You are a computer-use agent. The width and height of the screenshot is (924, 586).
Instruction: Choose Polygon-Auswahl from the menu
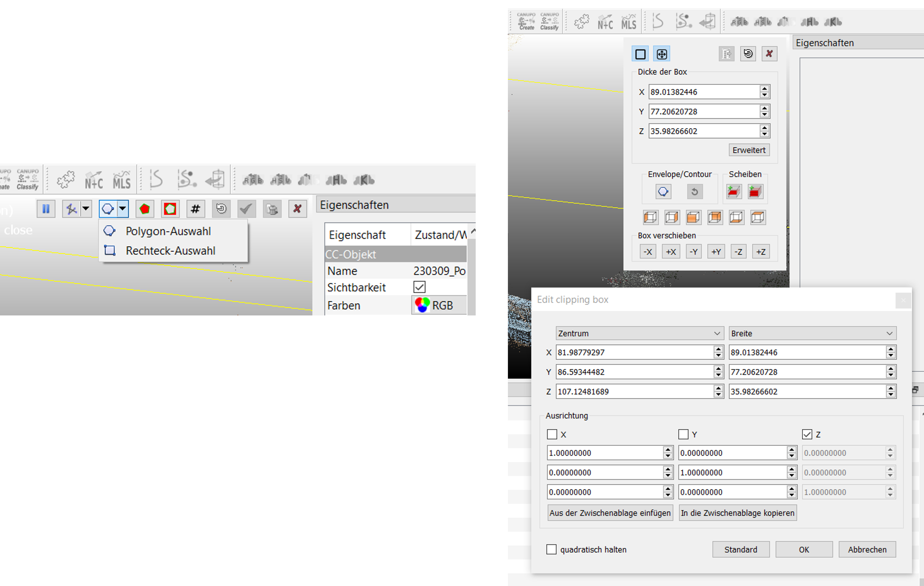coord(168,231)
